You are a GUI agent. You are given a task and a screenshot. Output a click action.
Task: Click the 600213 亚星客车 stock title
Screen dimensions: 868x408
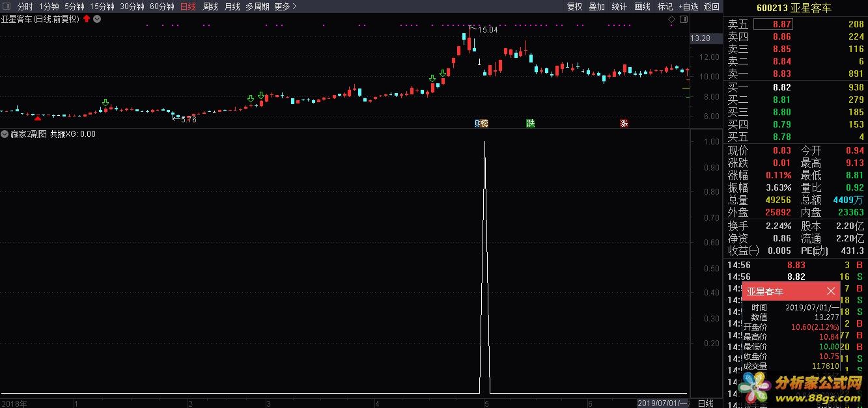(793, 8)
